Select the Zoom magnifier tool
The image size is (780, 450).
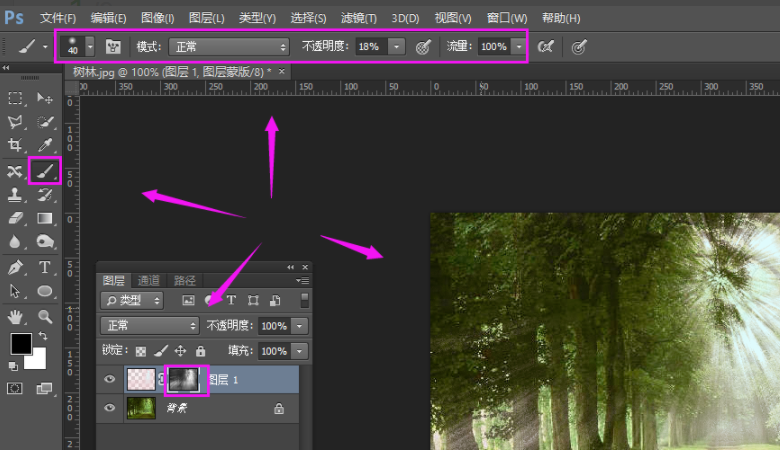click(x=45, y=316)
